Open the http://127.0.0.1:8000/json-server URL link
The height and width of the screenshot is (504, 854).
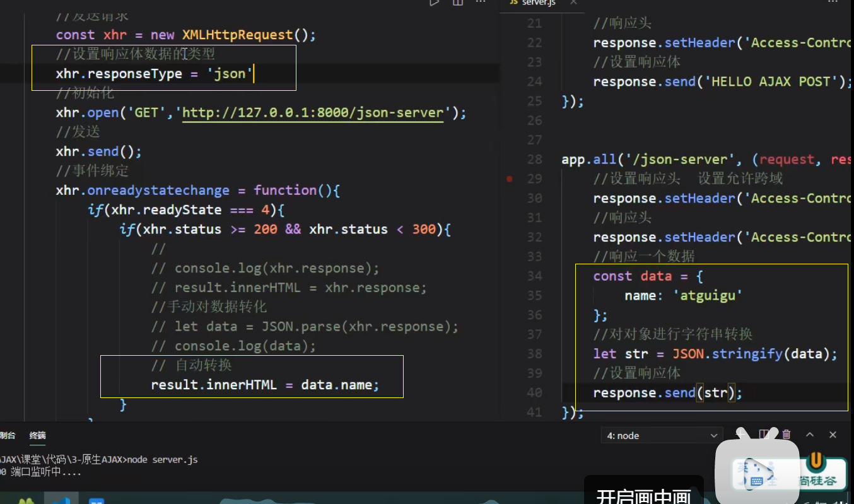[x=313, y=113]
